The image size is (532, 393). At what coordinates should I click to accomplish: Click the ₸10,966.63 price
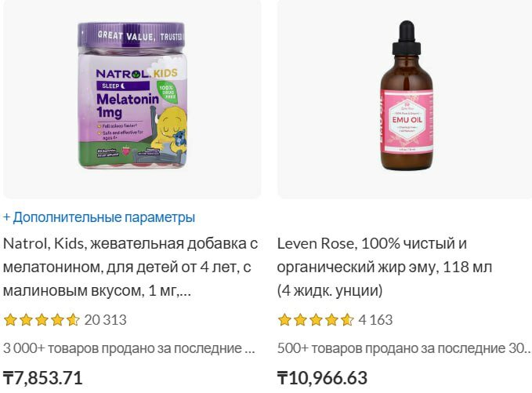[x=322, y=378]
